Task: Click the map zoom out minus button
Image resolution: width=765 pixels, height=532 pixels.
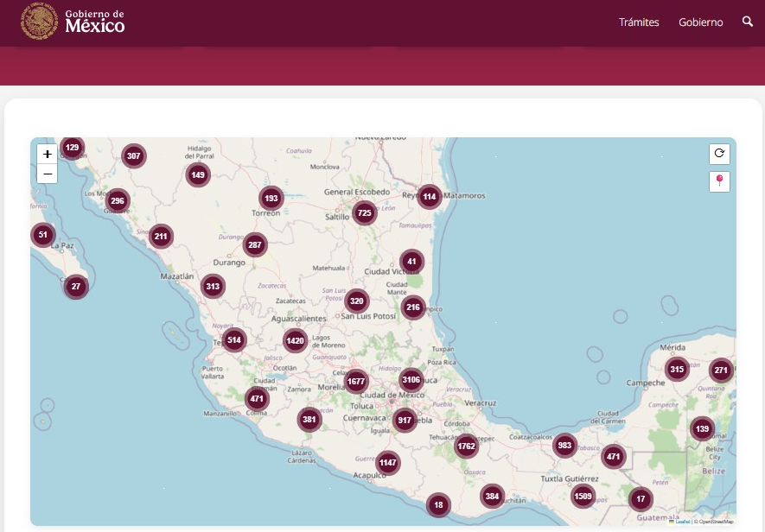Action: click(x=48, y=174)
